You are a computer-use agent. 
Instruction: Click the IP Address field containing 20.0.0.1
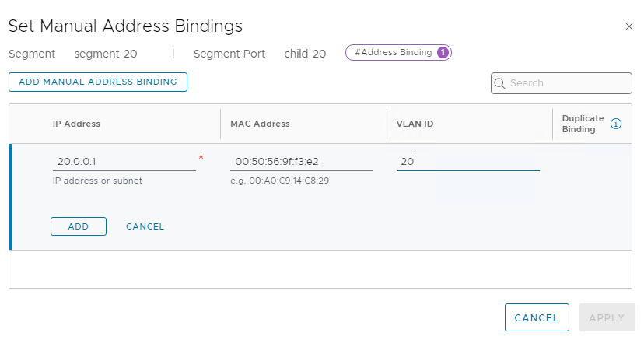click(x=124, y=161)
